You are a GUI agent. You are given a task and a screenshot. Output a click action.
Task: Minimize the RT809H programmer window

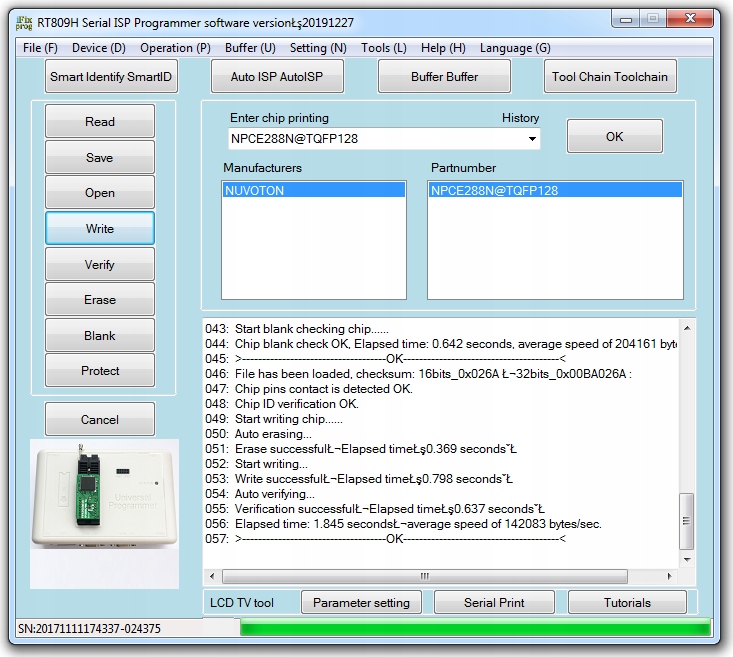[626, 19]
